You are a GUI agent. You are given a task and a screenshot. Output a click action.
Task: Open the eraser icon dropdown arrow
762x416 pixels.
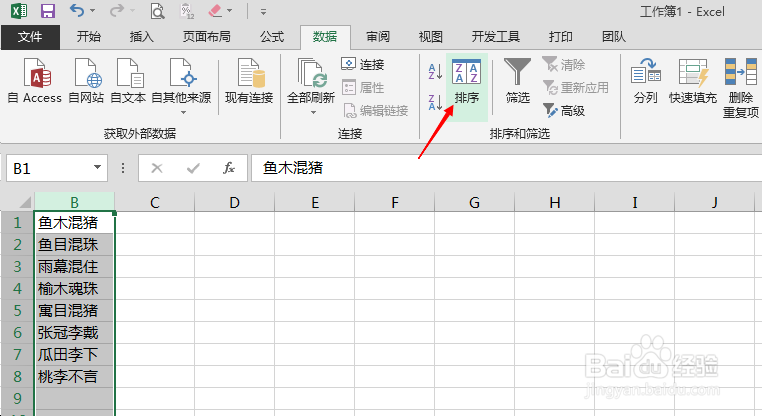229,11
